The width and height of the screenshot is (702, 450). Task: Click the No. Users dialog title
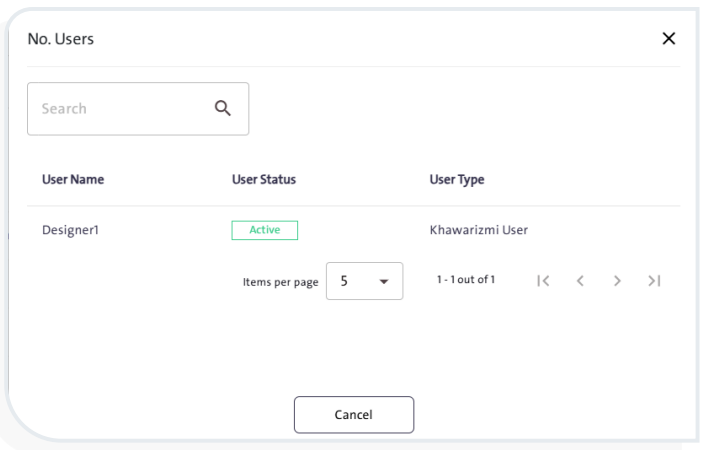coord(61,38)
